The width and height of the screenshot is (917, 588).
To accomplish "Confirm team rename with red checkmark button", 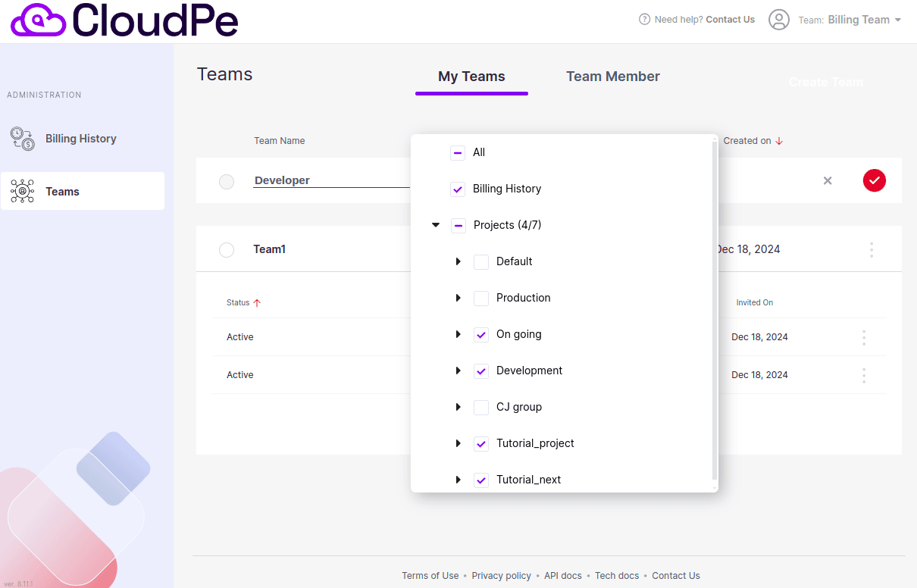I will (x=875, y=180).
